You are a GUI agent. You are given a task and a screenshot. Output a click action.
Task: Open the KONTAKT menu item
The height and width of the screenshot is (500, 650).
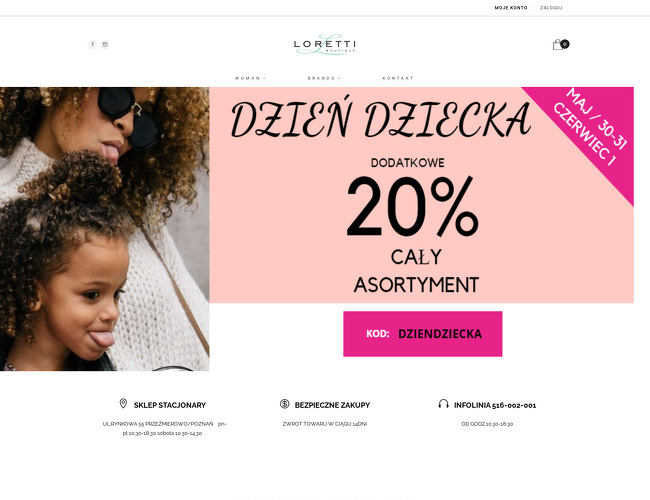click(398, 78)
